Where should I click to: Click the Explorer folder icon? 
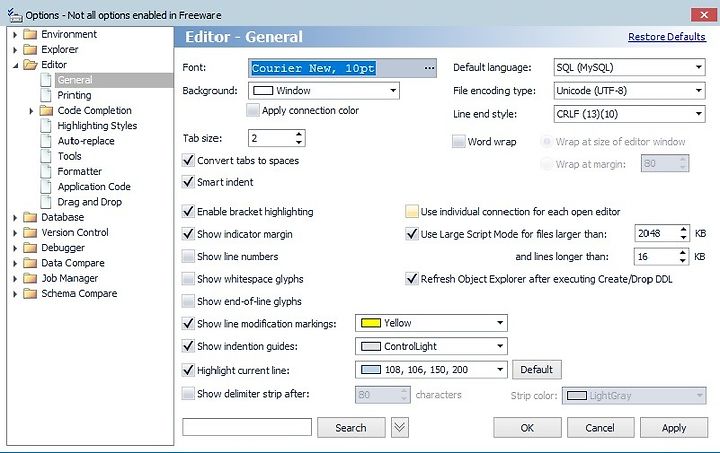[x=30, y=50]
